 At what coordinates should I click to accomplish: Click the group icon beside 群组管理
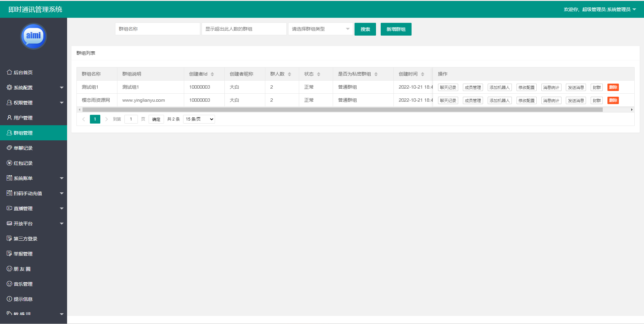pos(9,133)
